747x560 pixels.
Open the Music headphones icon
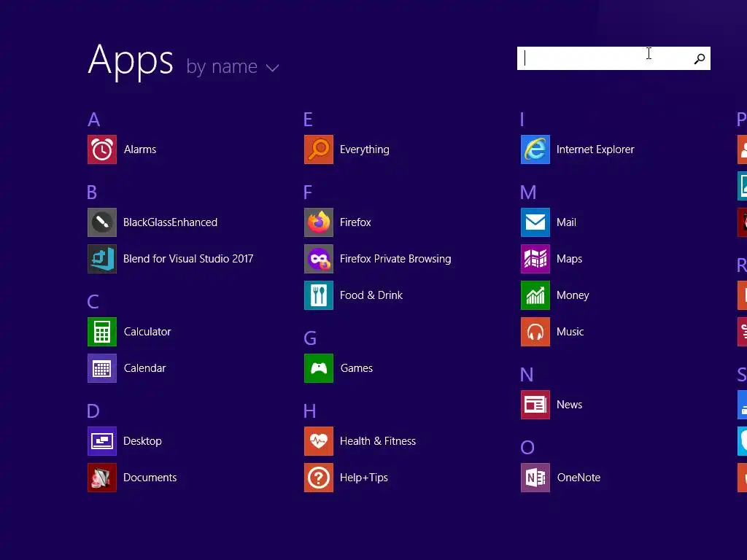(535, 332)
